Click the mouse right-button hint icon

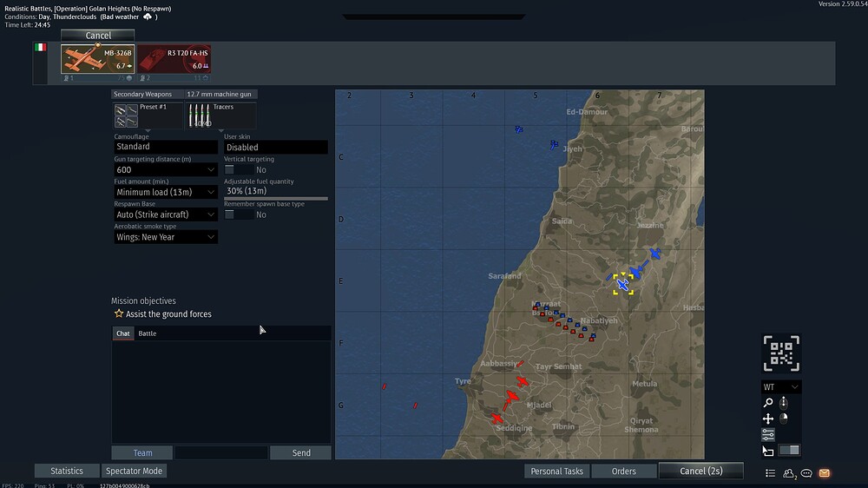pyautogui.click(x=783, y=419)
